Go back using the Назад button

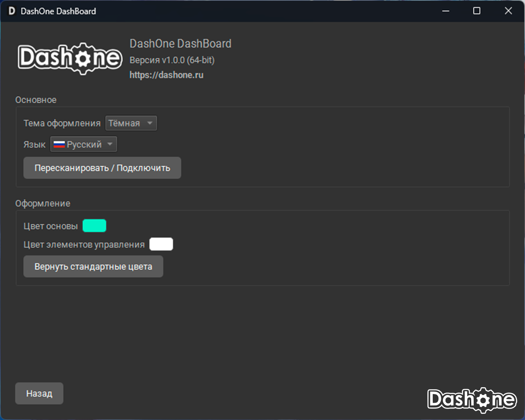pos(39,393)
